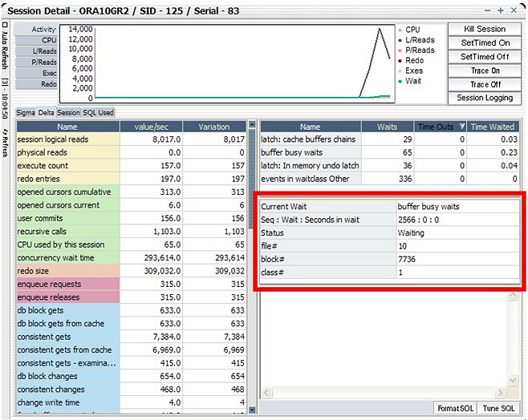The image size is (528, 420).
Task: Click the L/Reads legend color dot
Action: [400, 40]
